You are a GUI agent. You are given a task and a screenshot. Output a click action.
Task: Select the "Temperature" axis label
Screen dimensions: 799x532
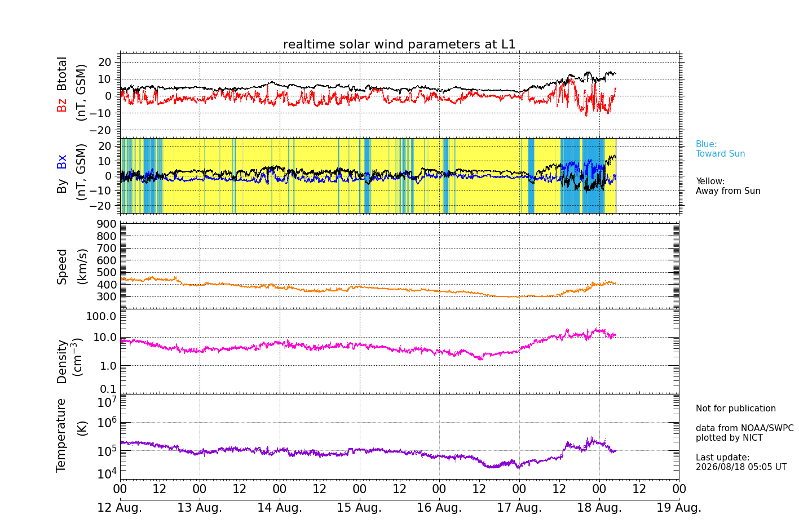[x=61, y=435]
